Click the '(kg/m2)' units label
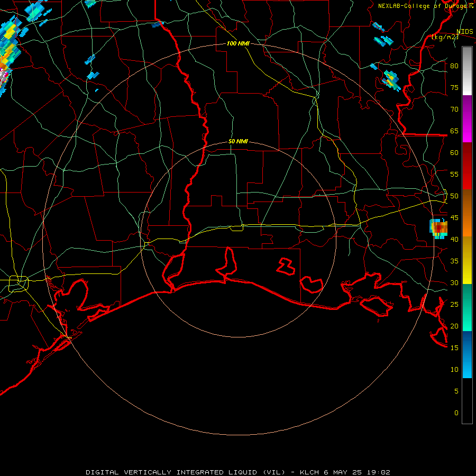476x476 pixels. [x=445, y=37]
